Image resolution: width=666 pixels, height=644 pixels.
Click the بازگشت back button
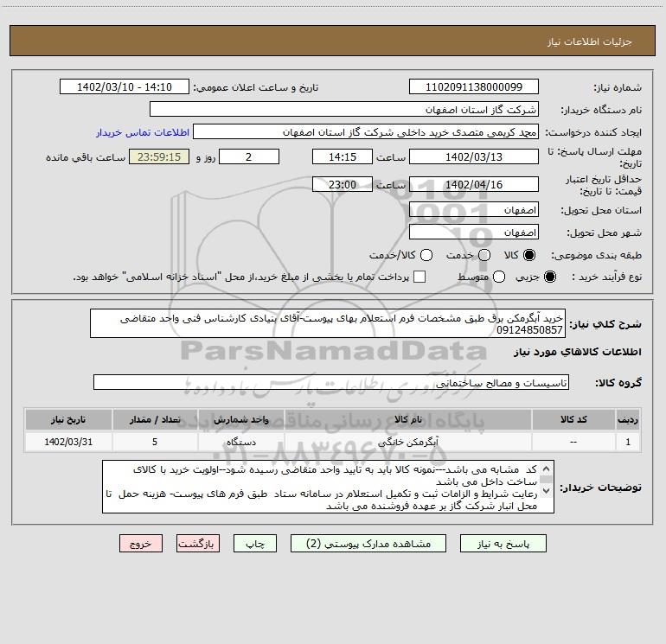click(x=198, y=544)
